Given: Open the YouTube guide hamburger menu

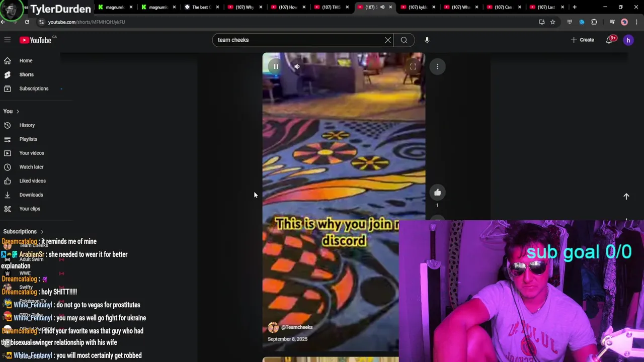Looking at the screenshot, I should 8,40.
